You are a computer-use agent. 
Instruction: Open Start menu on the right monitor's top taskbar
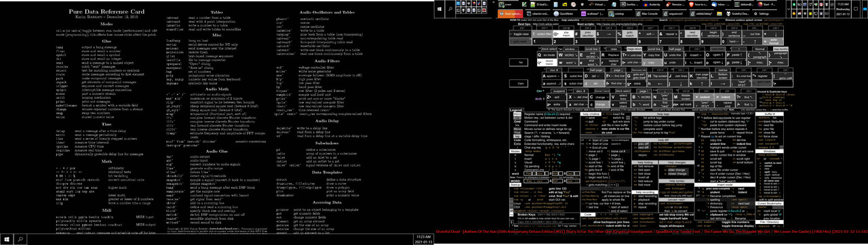tap(439, 9)
